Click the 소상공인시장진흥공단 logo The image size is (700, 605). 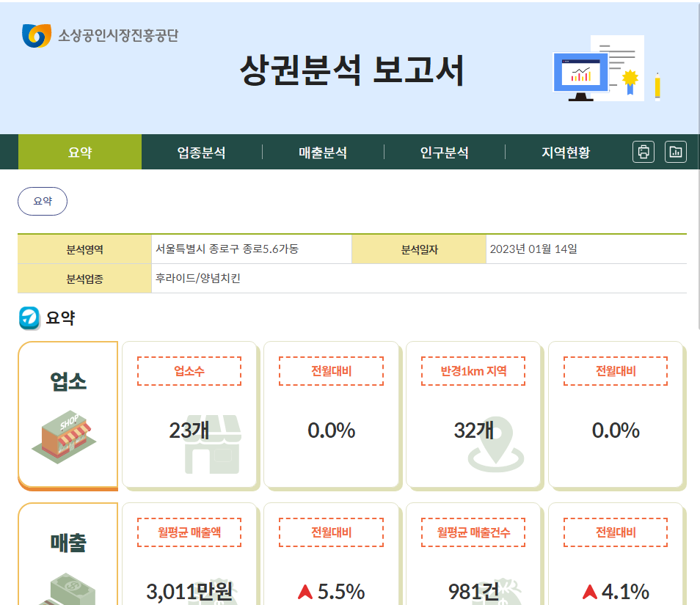click(100, 35)
